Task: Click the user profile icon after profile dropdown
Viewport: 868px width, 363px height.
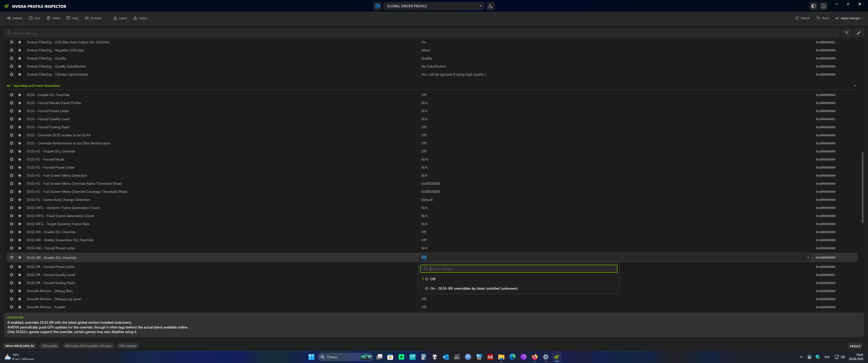Action: tap(490, 6)
